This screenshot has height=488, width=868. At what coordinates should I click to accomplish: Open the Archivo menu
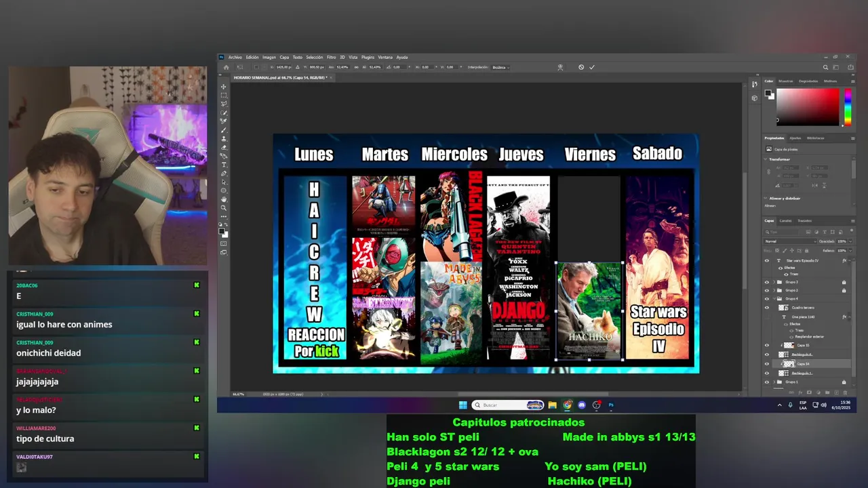(235, 57)
